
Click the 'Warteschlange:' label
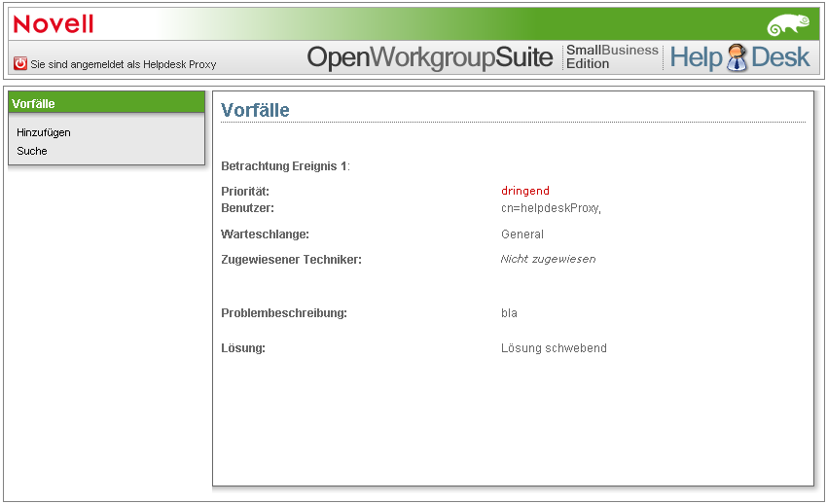pyautogui.click(x=265, y=234)
